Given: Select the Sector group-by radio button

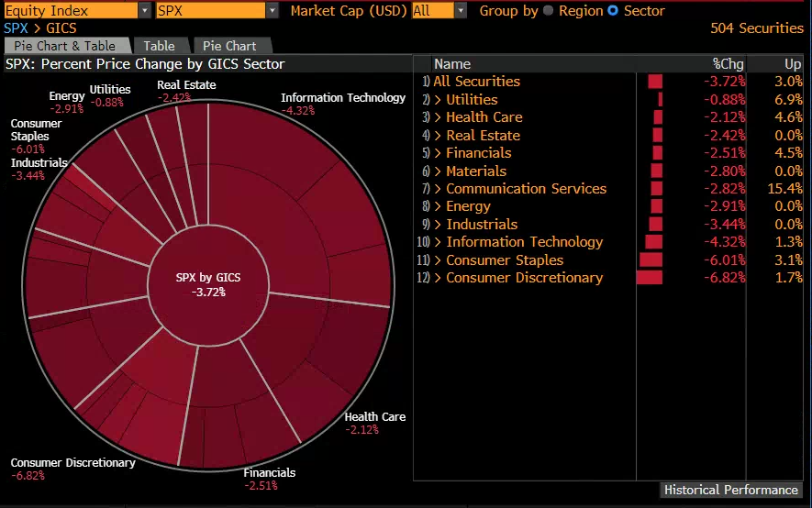Looking at the screenshot, I should (x=614, y=11).
